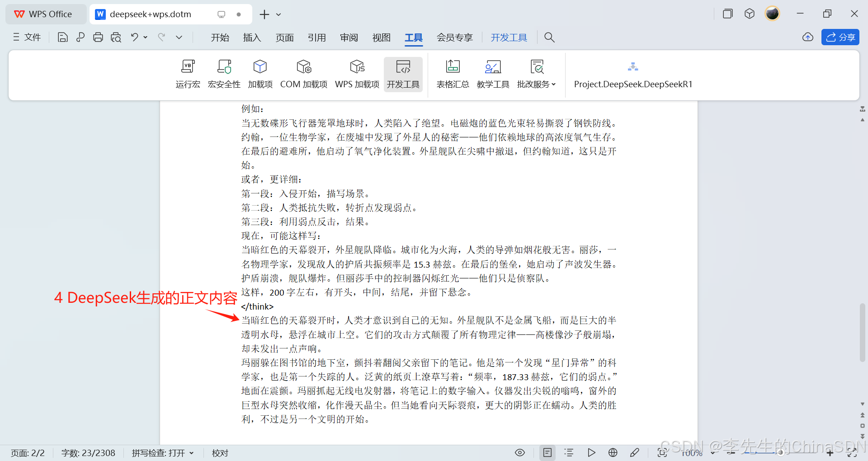This screenshot has height=461, width=868.
Task: Expand the Undo history dropdown arrow
Action: [146, 37]
